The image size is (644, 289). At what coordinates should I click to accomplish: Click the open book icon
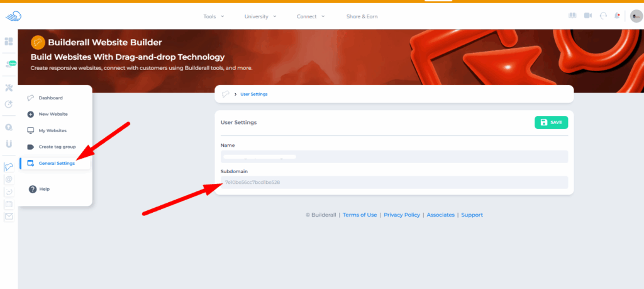coord(573,16)
